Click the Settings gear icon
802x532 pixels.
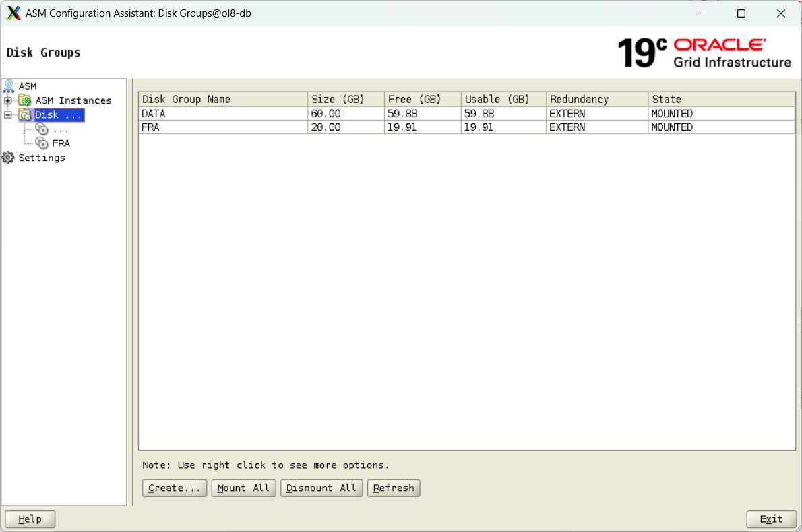(x=8, y=158)
